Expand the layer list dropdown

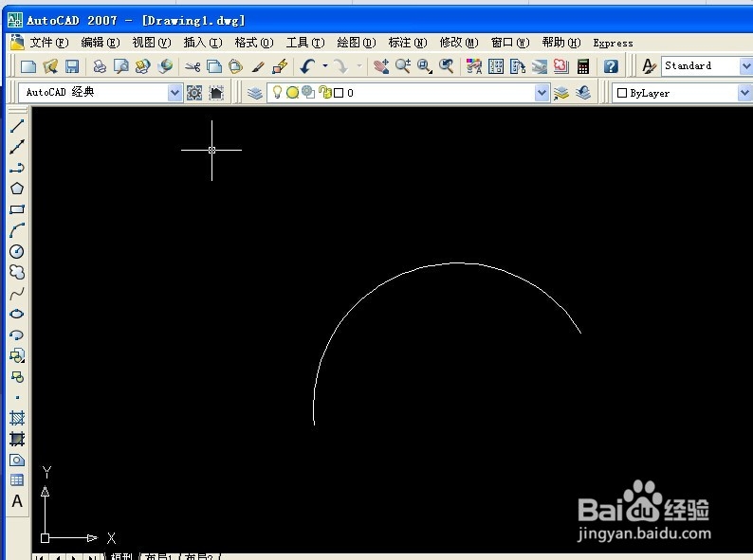point(542,93)
